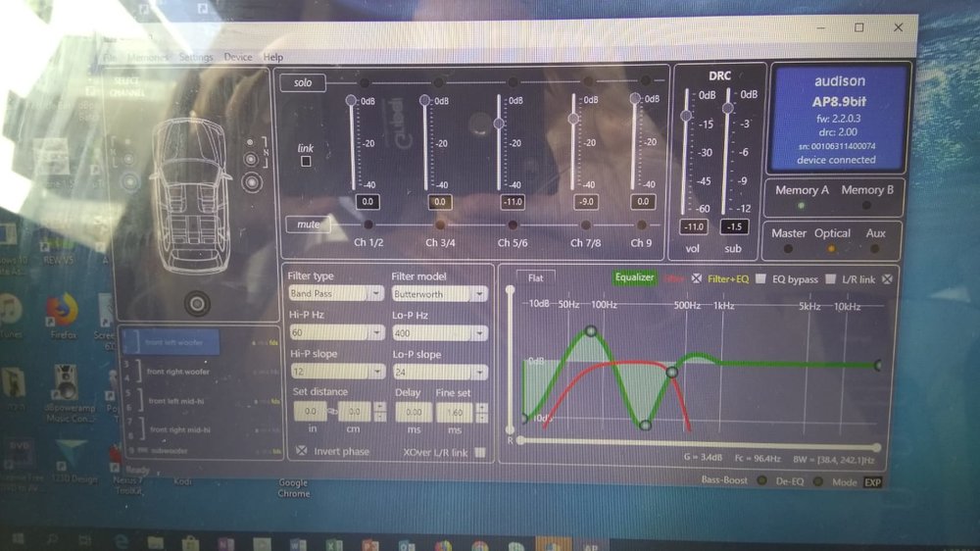Click the Fine set stepper arrows
The height and width of the screenshot is (551, 980).
[x=481, y=412]
